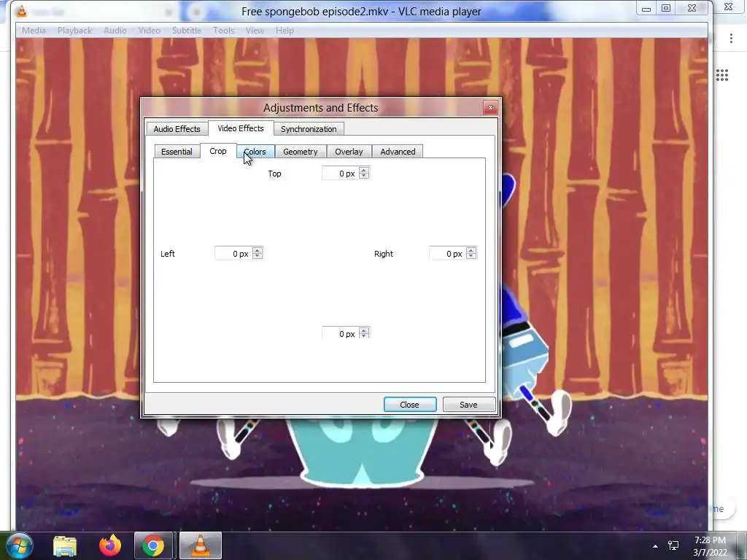The image size is (747, 560).
Task: Open the Essential sub-tab
Action: (177, 152)
